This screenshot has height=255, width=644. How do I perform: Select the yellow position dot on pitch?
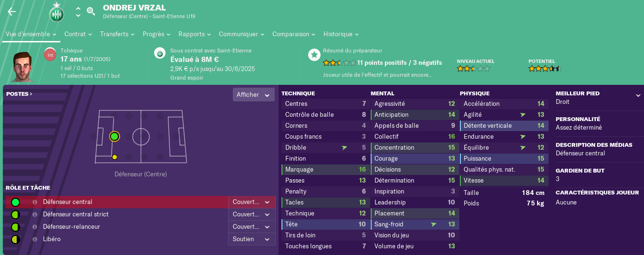(114, 157)
